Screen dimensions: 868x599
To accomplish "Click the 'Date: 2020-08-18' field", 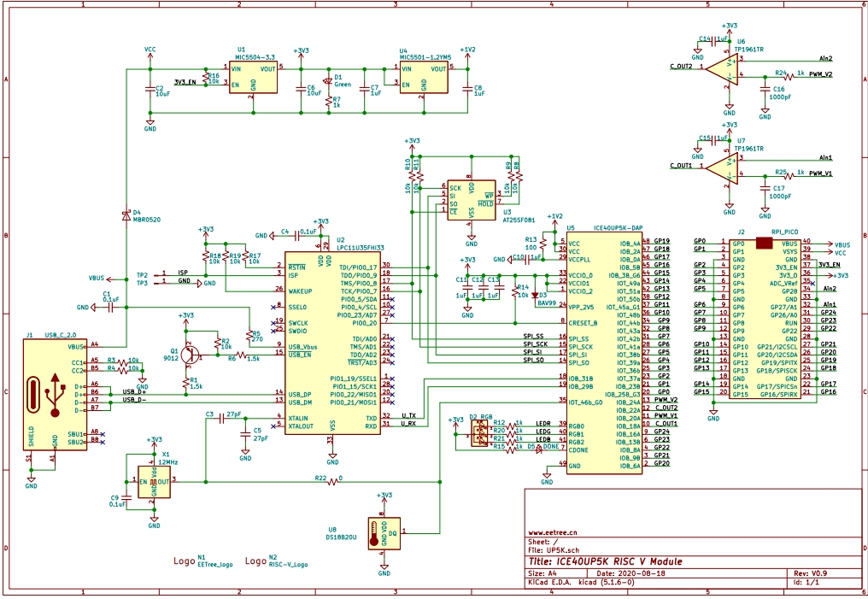I will coord(630,573).
